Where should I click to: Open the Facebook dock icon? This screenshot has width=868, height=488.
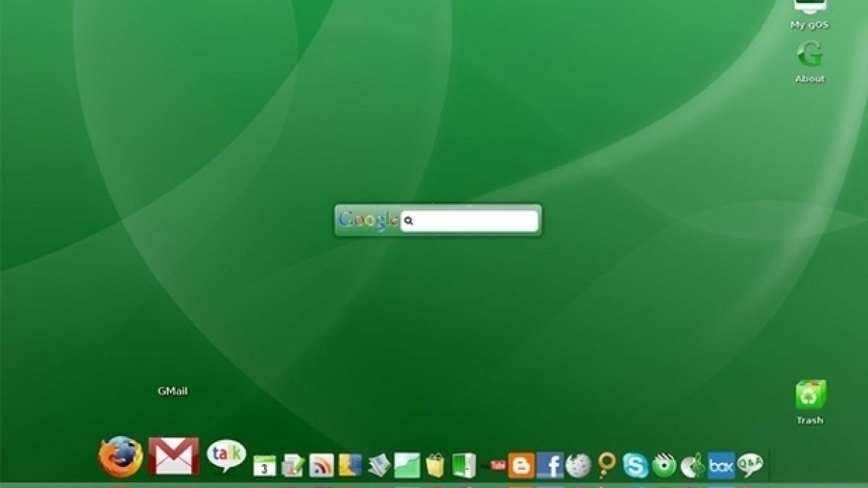click(550, 466)
